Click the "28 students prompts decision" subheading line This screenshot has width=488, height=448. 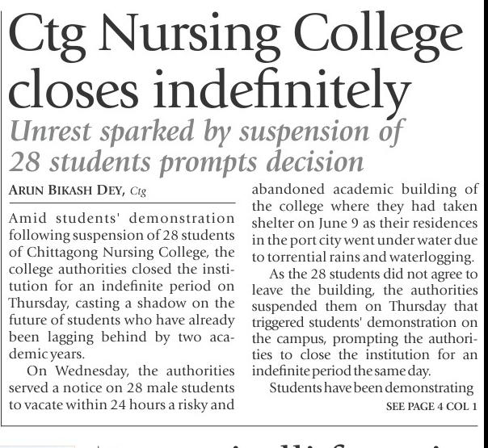point(185,161)
